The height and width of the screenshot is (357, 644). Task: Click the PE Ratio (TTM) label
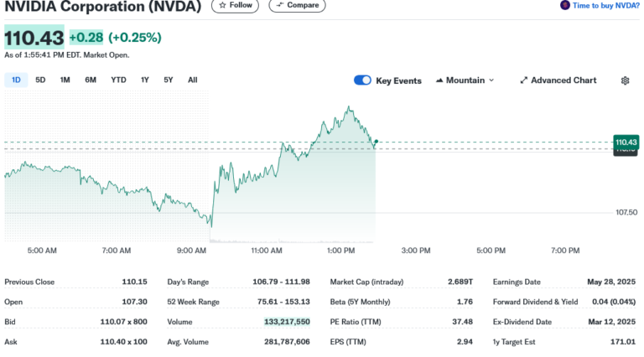(356, 322)
